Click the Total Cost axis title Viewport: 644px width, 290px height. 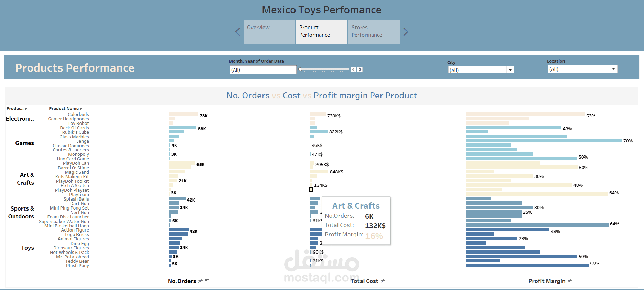pyautogui.click(x=364, y=281)
